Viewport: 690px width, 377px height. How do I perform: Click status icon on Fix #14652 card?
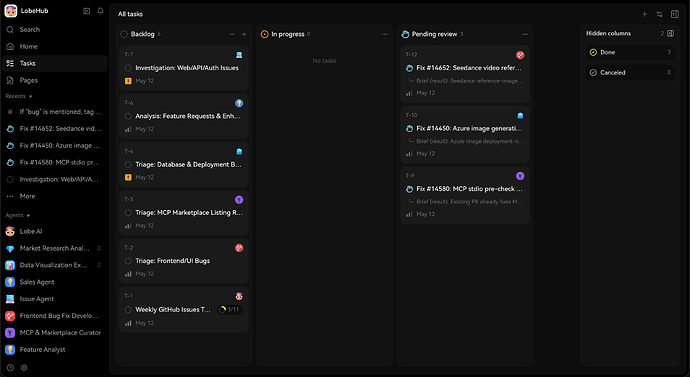(x=409, y=68)
